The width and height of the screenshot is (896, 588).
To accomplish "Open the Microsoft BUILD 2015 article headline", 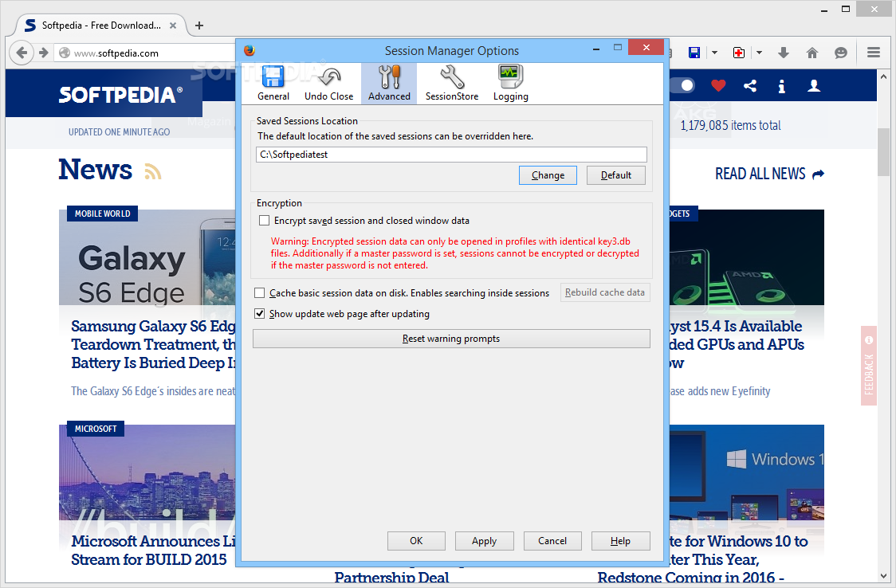I will (x=153, y=551).
